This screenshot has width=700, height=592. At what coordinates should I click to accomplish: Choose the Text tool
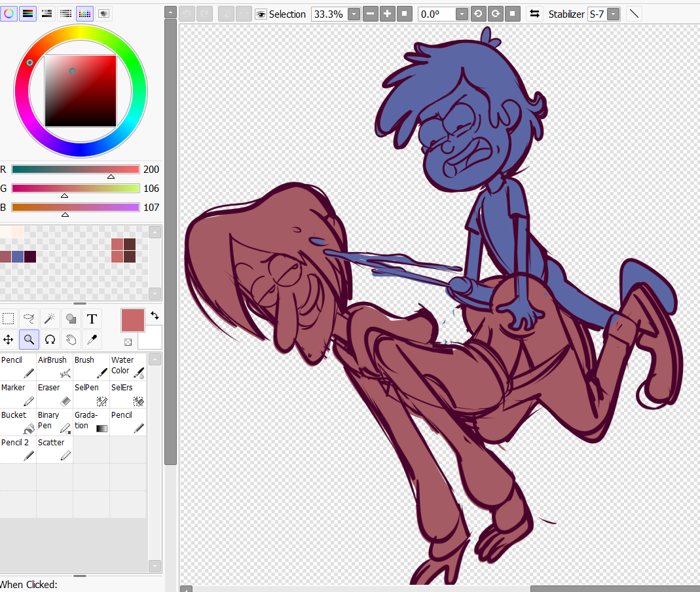[x=92, y=319]
